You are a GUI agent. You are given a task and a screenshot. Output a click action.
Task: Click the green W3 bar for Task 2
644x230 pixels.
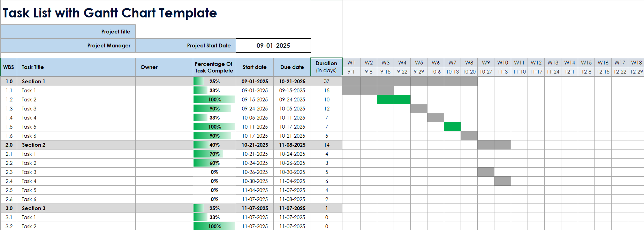385,99
